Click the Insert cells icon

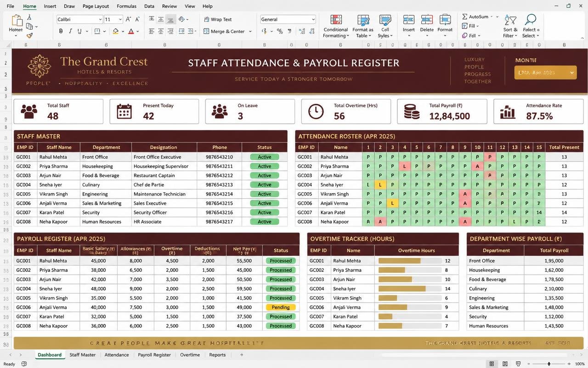point(408,20)
